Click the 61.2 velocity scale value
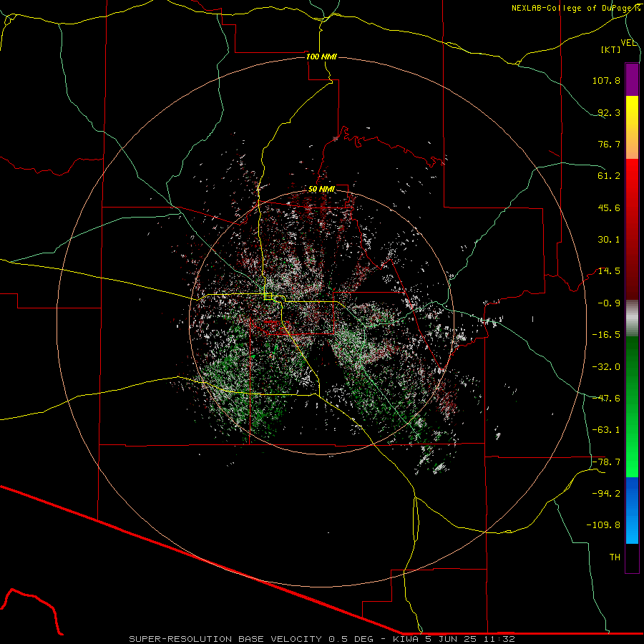 [x=609, y=176]
